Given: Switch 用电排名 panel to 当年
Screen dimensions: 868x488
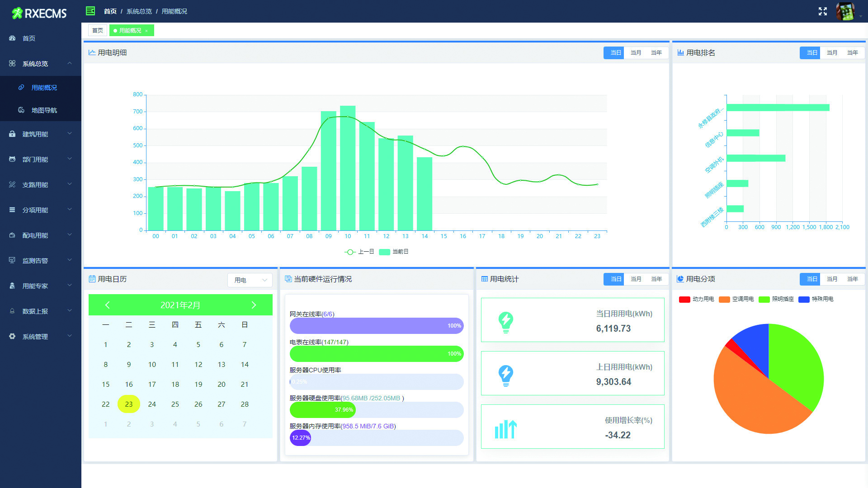Looking at the screenshot, I should pos(852,53).
